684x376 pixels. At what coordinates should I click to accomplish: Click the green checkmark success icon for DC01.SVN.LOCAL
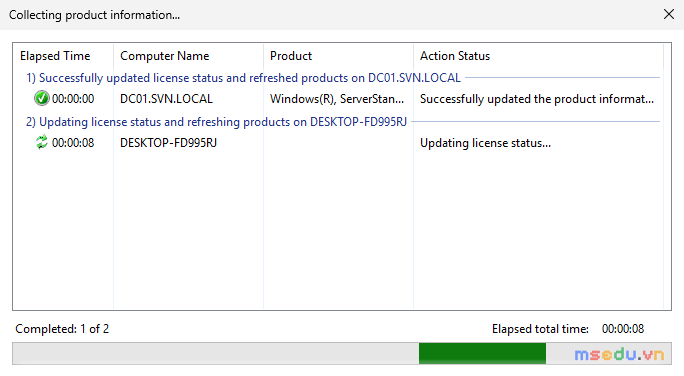click(41, 99)
